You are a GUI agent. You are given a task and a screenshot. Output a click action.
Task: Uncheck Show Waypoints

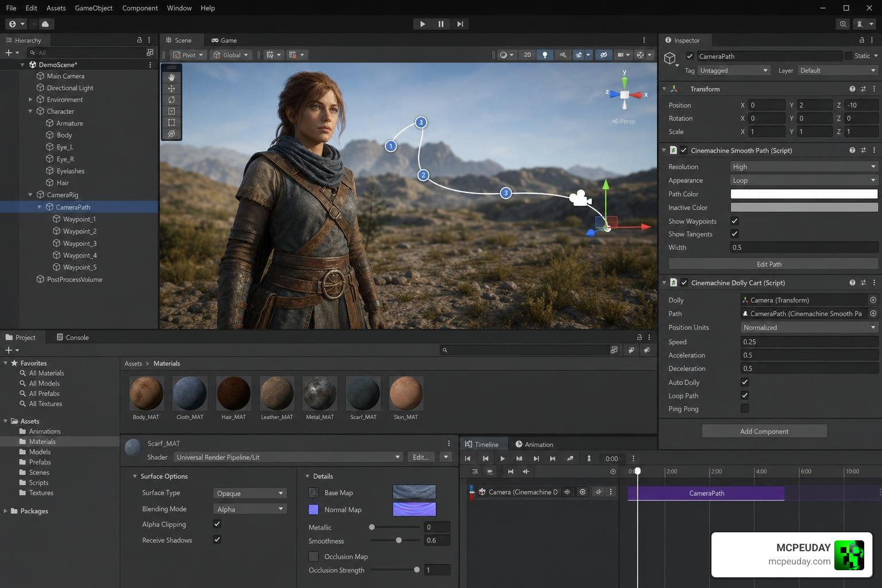tap(734, 221)
